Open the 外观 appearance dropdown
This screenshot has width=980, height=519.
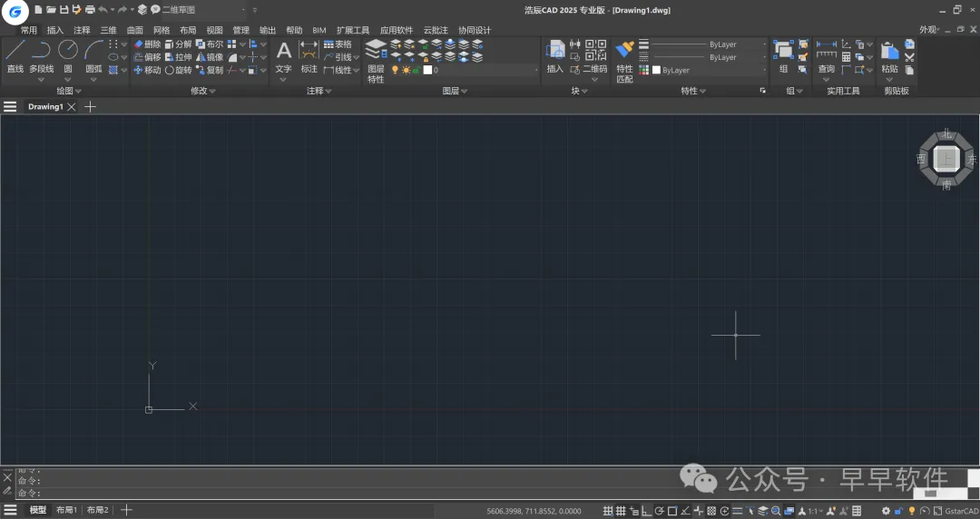coord(929,29)
